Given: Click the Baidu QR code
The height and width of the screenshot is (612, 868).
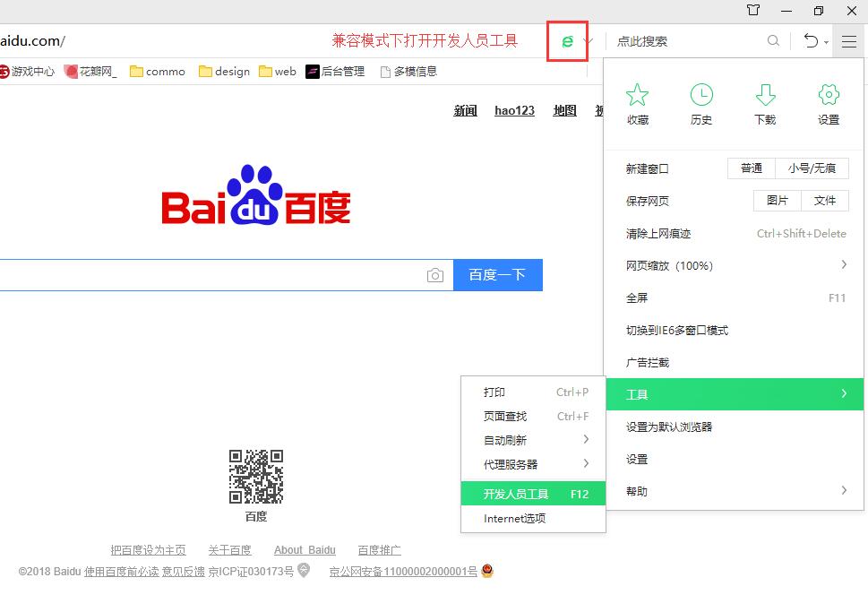Looking at the screenshot, I should (x=256, y=477).
